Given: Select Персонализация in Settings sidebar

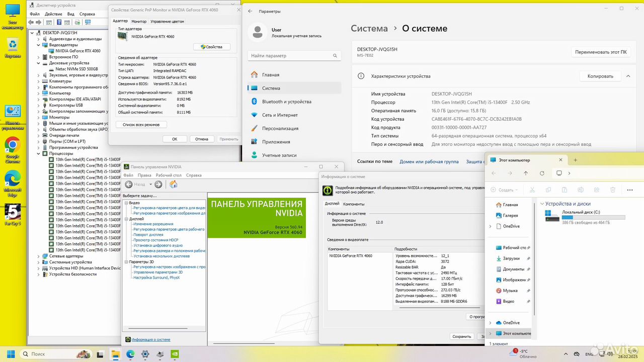Looking at the screenshot, I should [x=294, y=128].
